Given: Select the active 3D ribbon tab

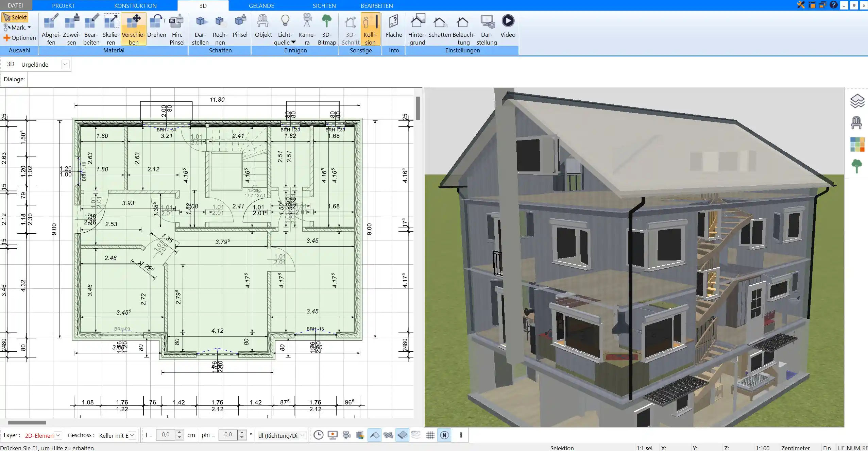Looking at the screenshot, I should coord(203,5).
